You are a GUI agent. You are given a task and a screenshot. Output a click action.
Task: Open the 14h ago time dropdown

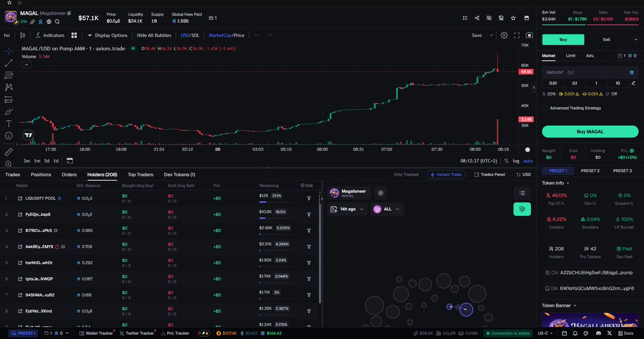pos(348,209)
